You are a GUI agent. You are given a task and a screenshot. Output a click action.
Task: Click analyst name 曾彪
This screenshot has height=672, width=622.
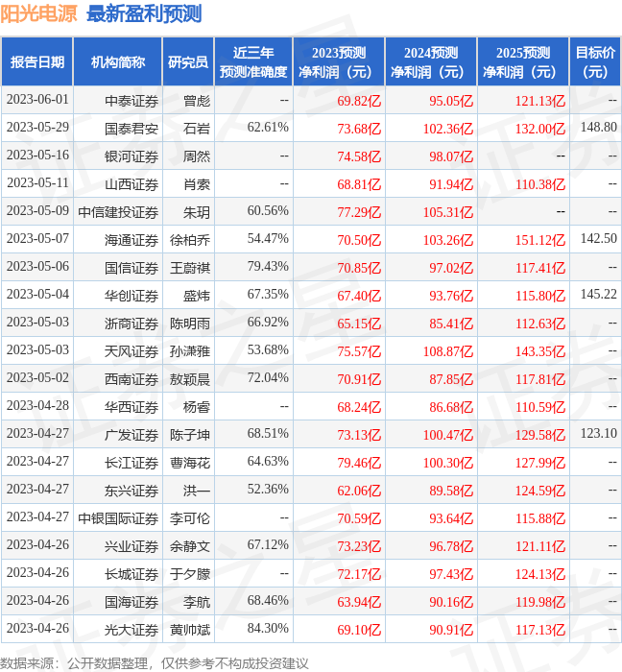coord(197,101)
